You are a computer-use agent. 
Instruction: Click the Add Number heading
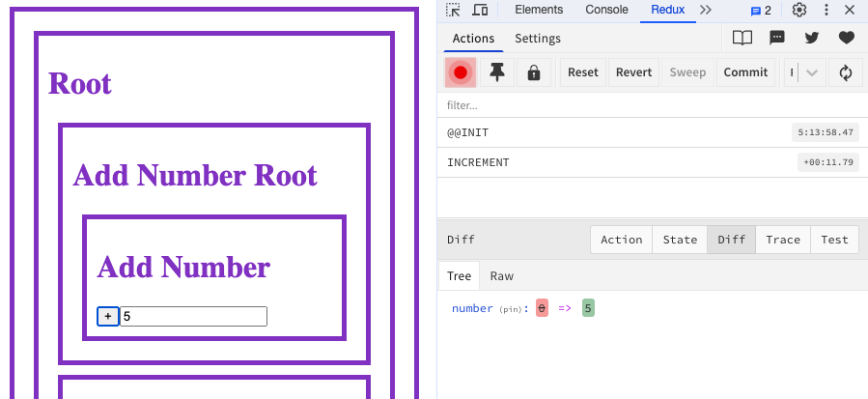coord(183,267)
